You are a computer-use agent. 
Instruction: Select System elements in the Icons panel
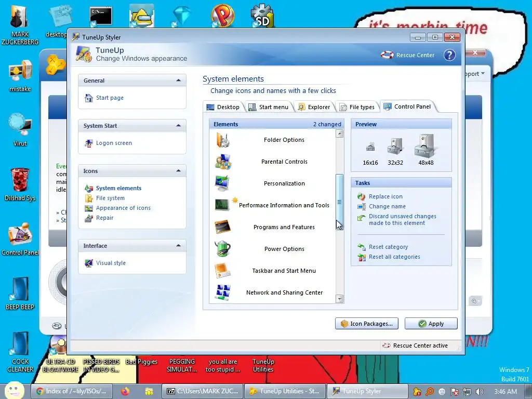pos(118,188)
